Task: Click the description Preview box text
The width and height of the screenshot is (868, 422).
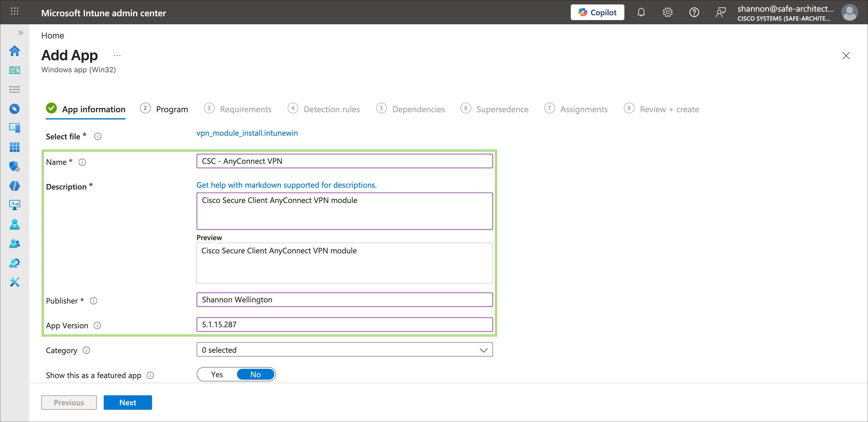Action: pos(279,251)
